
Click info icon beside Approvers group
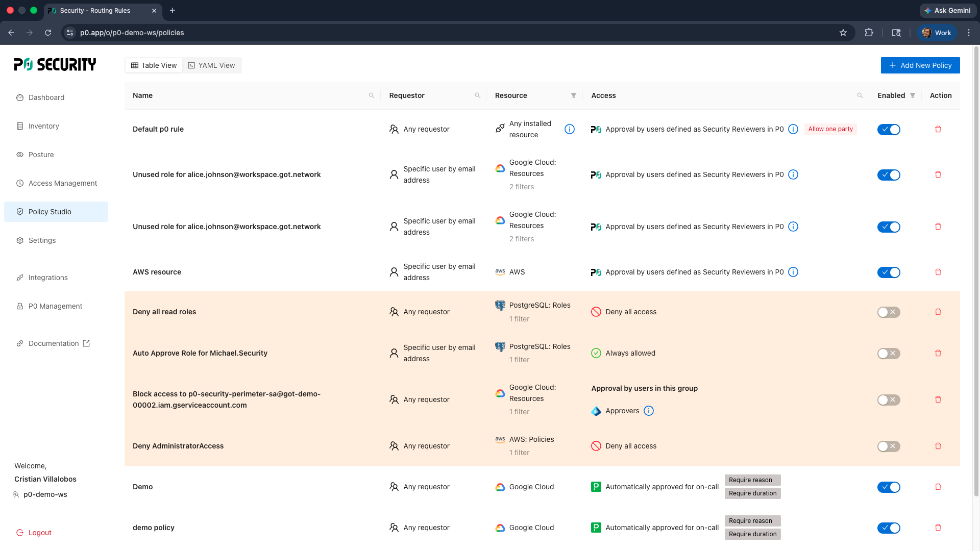pos(649,411)
